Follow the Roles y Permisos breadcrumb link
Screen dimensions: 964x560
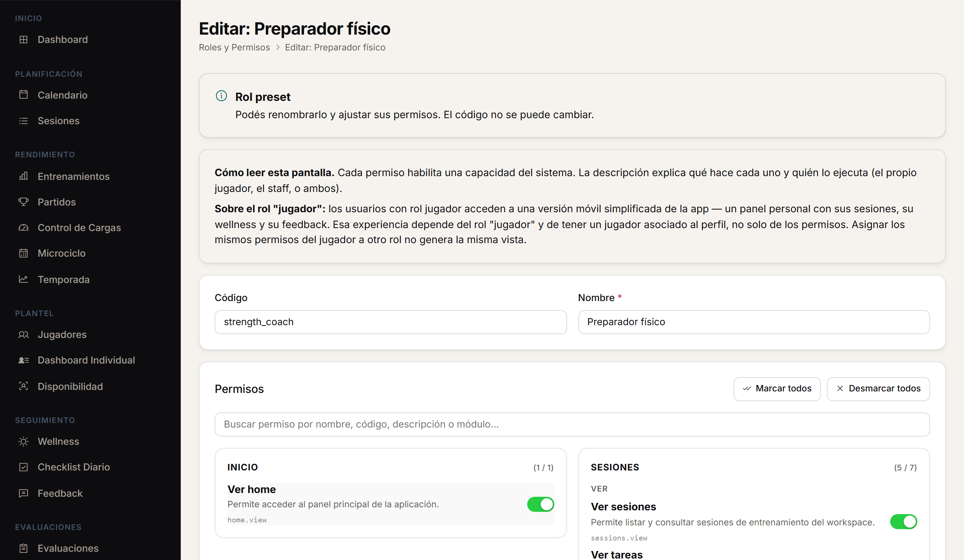pos(234,47)
